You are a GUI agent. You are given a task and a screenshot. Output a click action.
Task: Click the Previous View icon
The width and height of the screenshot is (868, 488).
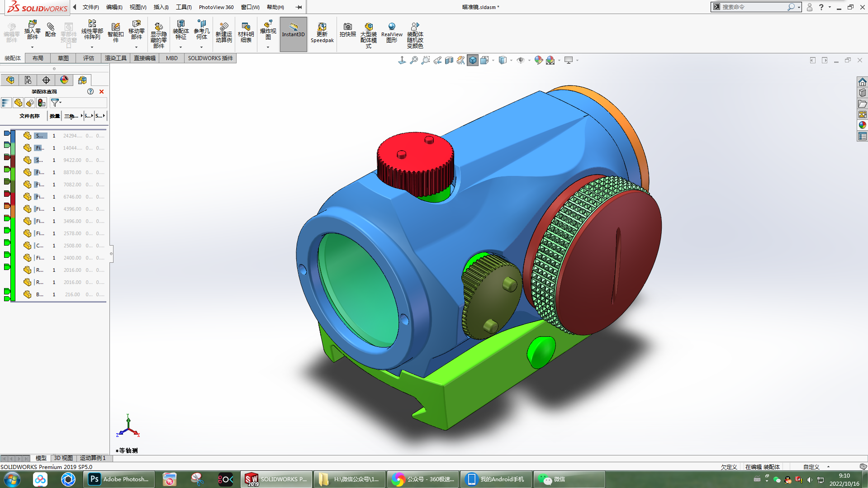437,60
